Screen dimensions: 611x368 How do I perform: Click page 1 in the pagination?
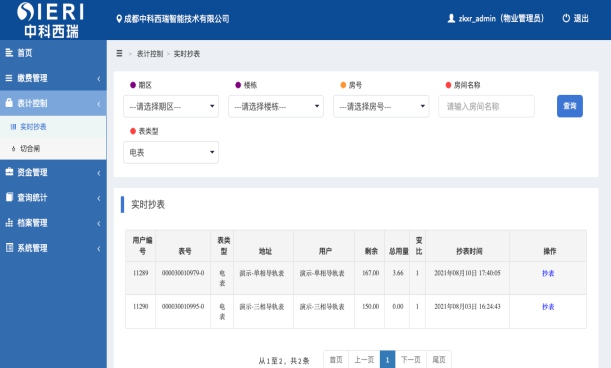click(x=387, y=359)
